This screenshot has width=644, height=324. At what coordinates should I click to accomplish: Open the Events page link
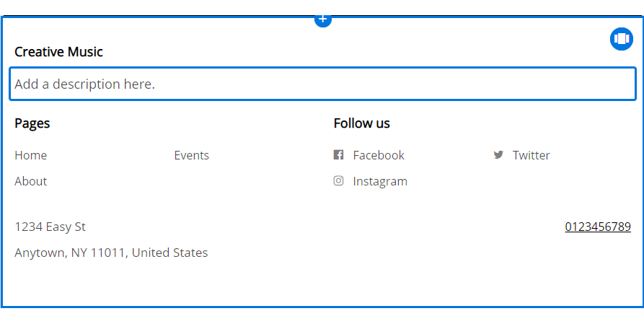(x=191, y=155)
